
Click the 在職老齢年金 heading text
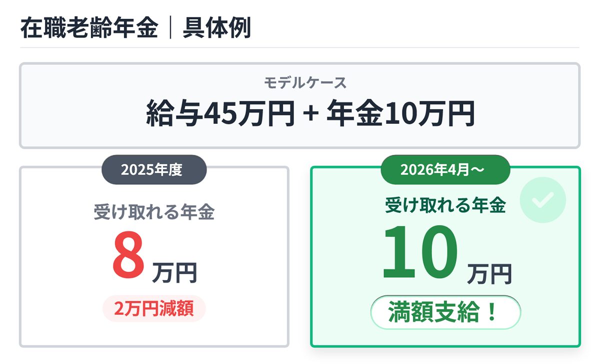point(89,29)
